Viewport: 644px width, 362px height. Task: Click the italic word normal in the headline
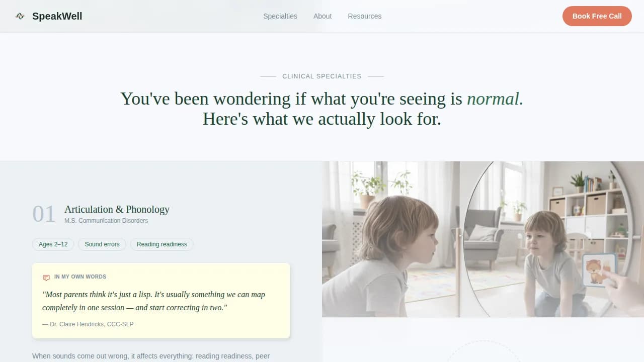coord(495,99)
